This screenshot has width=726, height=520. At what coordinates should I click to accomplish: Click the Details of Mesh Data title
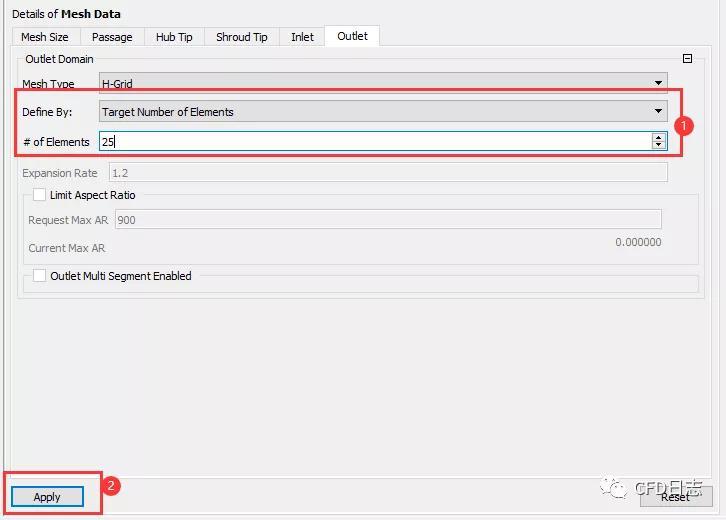(x=66, y=14)
